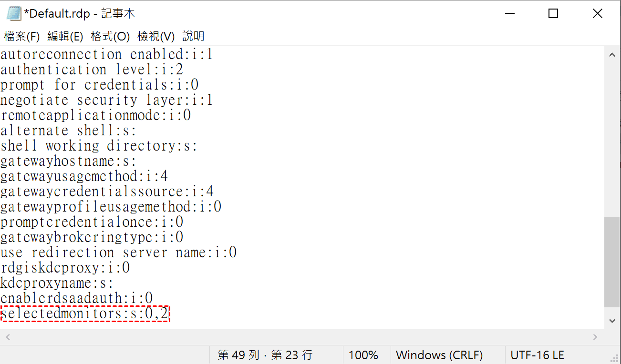Click the authentication level:i:2 line

[x=92, y=70]
